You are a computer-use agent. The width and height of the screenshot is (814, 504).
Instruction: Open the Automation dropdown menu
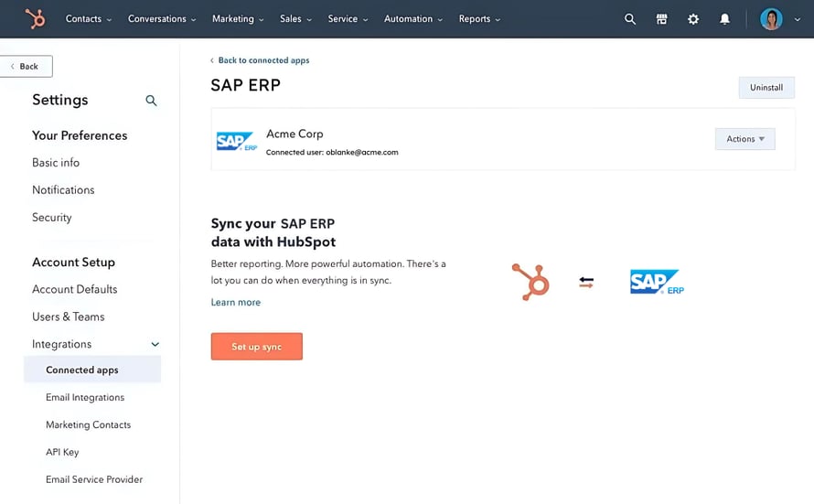tap(413, 18)
